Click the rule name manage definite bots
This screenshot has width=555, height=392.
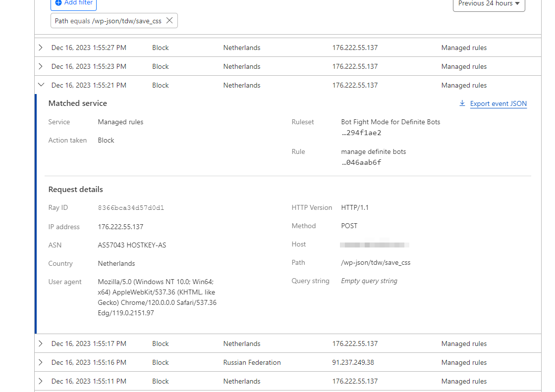(374, 151)
